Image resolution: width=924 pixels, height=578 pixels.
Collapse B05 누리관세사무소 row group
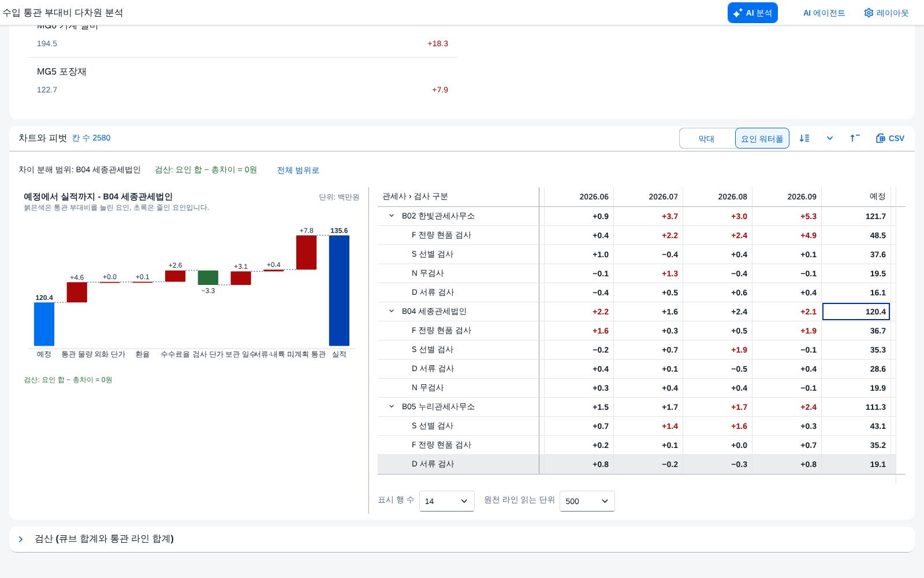pos(392,406)
